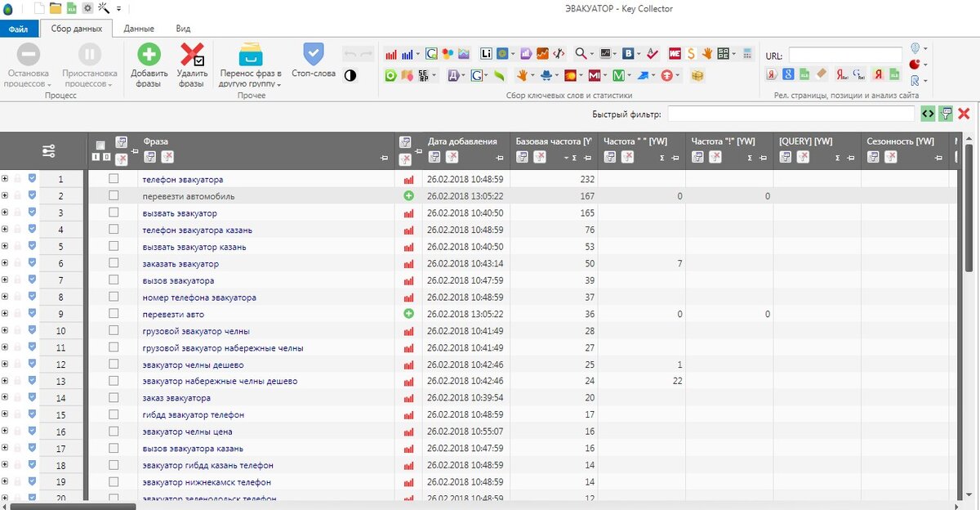Open 'Перенос фраз в другую группу' dropdown
This screenshot has height=510, width=980.
[250, 66]
